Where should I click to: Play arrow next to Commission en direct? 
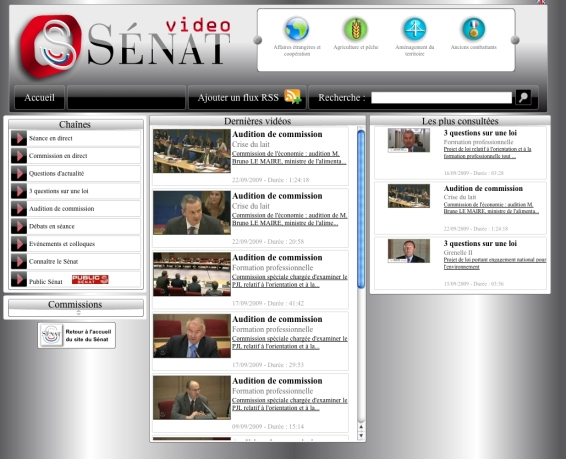pos(19,156)
